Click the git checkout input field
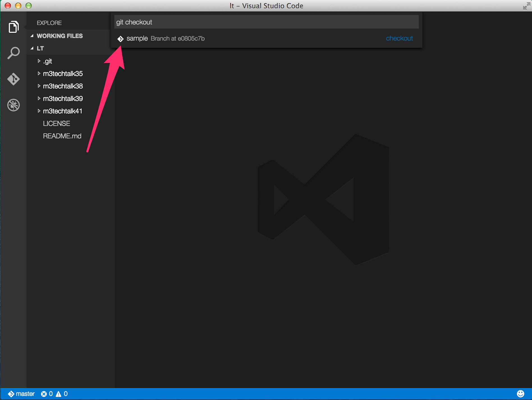Viewport: 532px width, 400px height. coord(266,22)
